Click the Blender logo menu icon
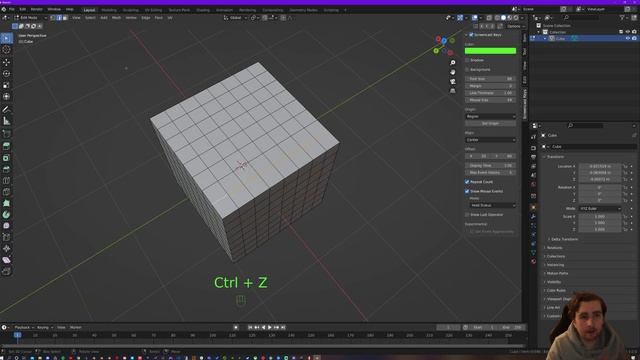Screen dimensions: 640x360 [x=4, y=9]
